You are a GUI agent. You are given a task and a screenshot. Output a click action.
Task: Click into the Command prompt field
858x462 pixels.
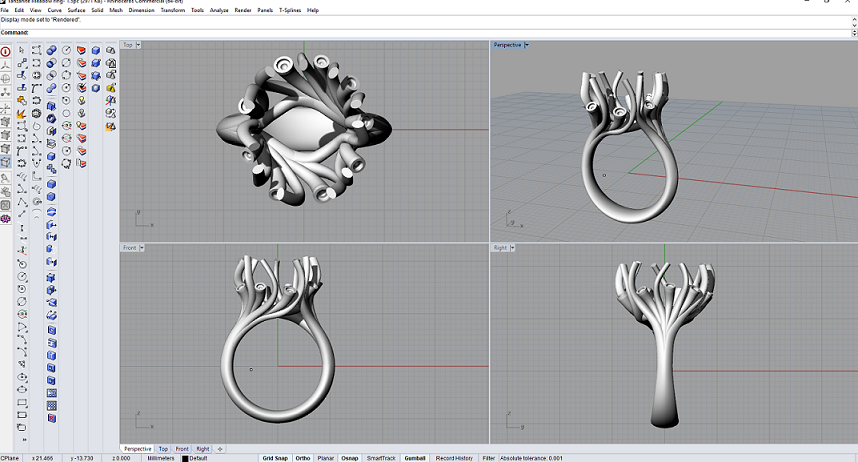point(427,33)
